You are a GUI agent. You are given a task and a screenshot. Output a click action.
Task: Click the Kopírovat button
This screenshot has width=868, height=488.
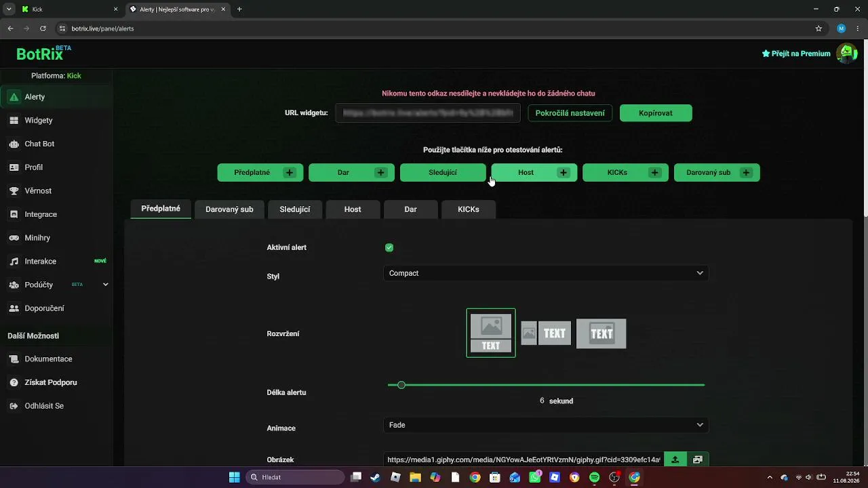click(656, 113)
